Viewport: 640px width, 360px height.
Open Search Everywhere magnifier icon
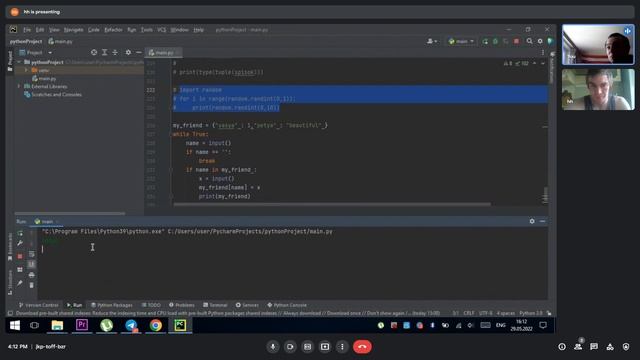pos(529,41)
